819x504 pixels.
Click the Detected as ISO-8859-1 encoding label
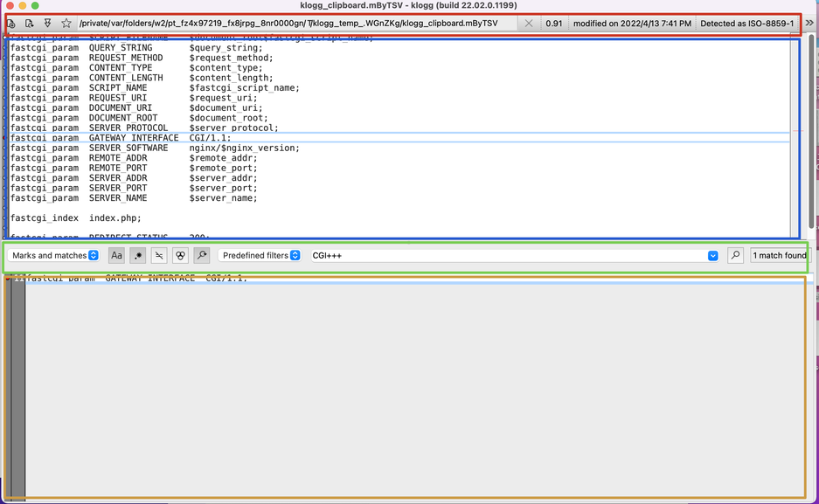click(x=746, y=24)
